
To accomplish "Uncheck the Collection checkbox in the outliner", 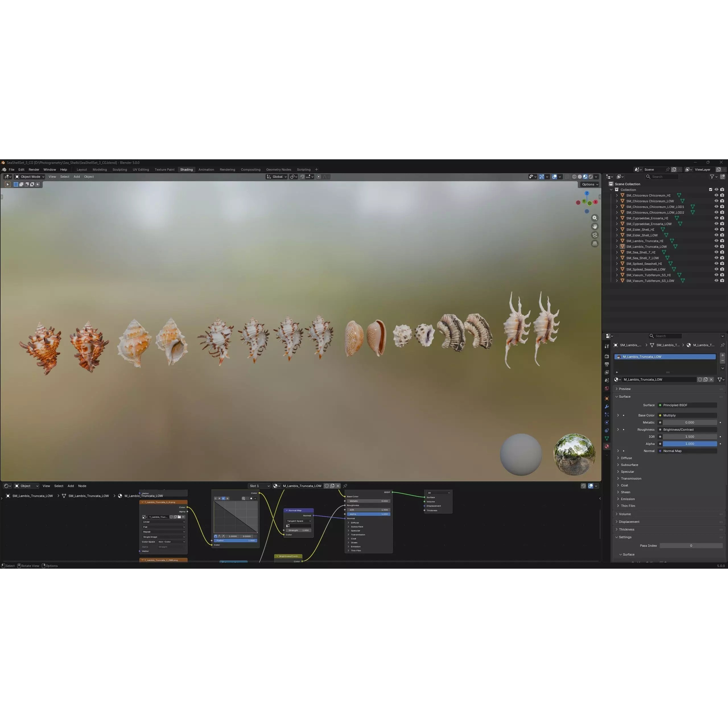I will (711, 189).
